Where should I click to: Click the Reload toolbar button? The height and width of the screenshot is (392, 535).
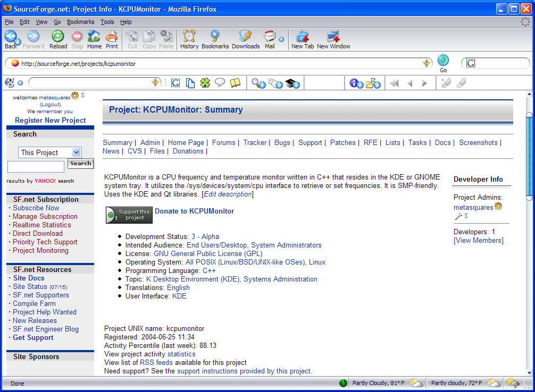(58, 39)
